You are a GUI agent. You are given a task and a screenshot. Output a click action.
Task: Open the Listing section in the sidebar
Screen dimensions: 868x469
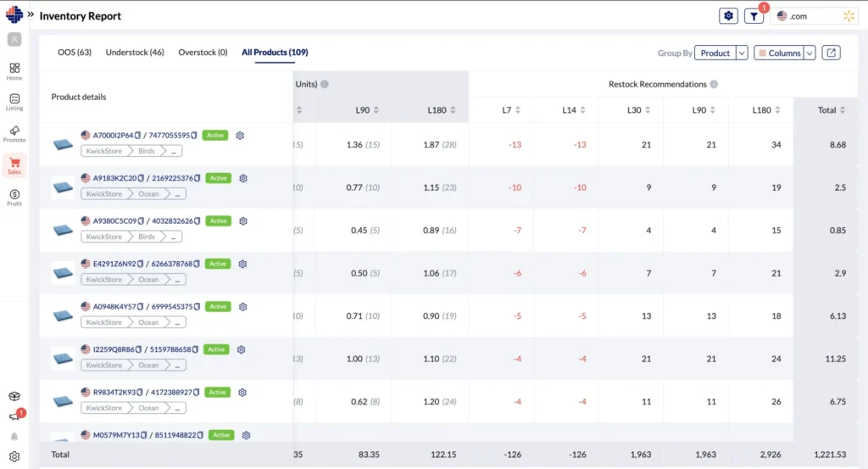14,103
